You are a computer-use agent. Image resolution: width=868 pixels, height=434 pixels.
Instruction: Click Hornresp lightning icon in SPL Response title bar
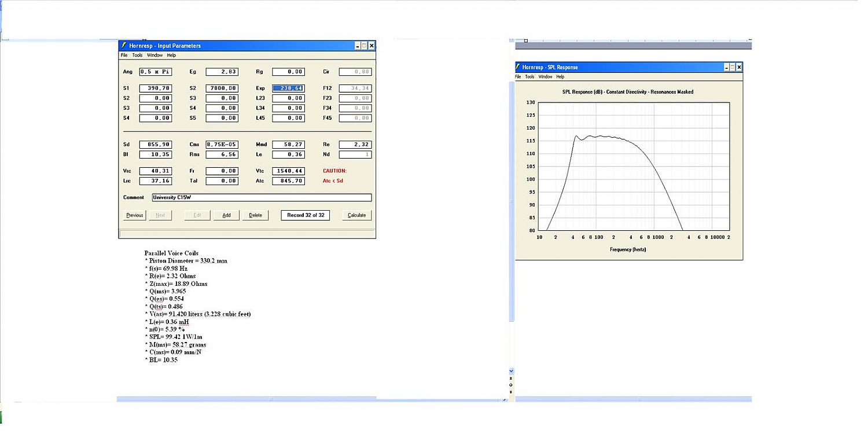[x=518, y=67]
